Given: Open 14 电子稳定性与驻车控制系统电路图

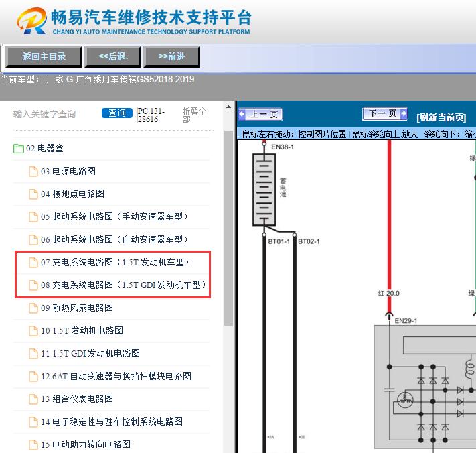Looking at the screenshot, I should click(x=112, y=422).
